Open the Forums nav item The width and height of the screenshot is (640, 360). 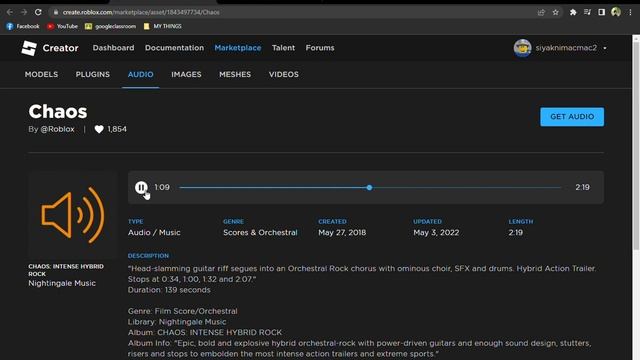(320, 48)
